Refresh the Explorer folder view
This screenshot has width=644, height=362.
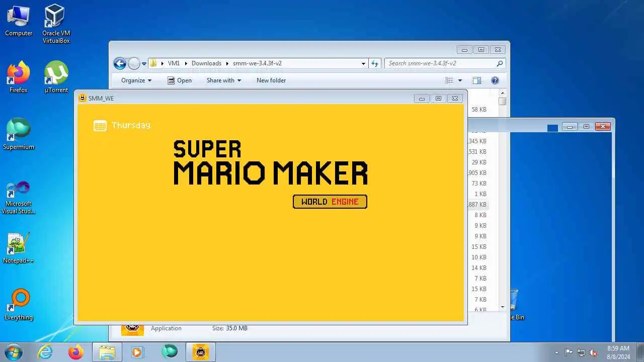[374, 63]
